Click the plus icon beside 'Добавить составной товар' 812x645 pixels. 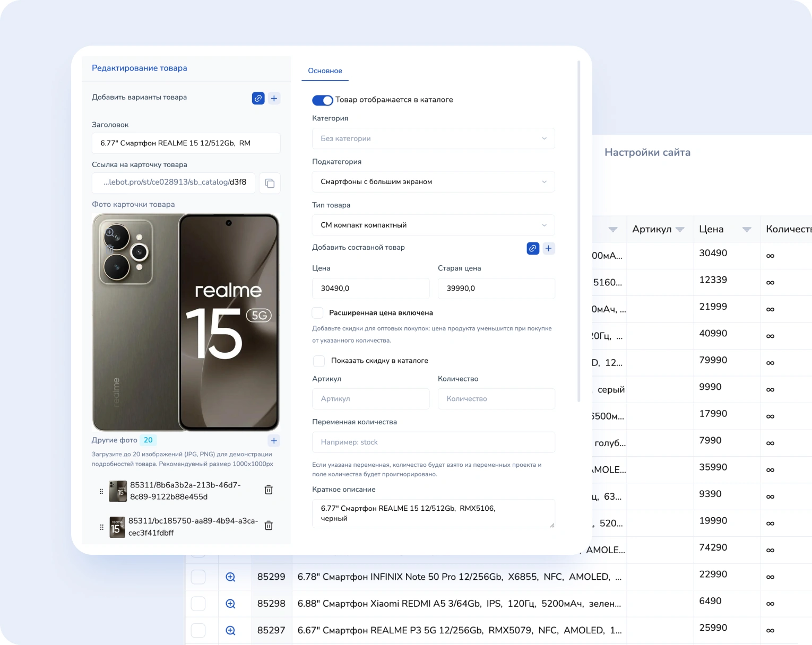549,248
